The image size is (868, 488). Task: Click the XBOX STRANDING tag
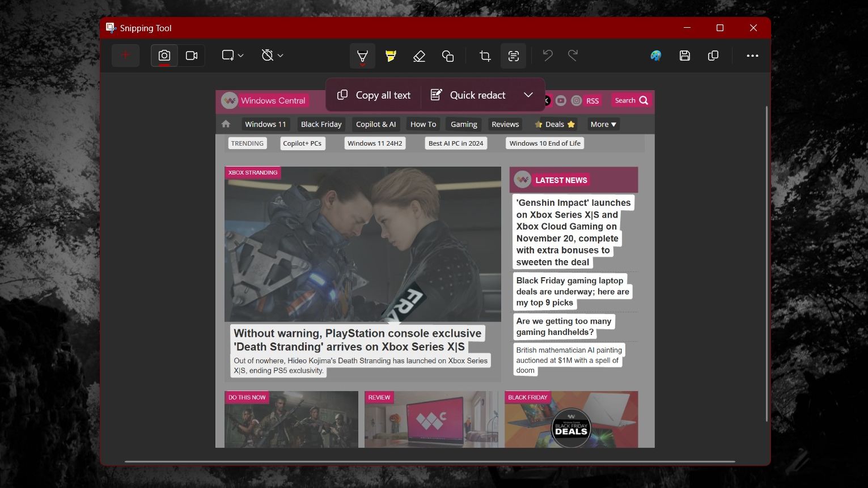[x=253, y=172]
